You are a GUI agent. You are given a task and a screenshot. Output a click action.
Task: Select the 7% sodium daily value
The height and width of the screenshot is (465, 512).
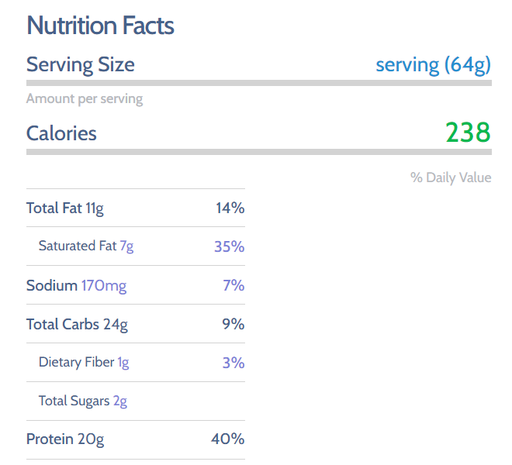(234, 286)
